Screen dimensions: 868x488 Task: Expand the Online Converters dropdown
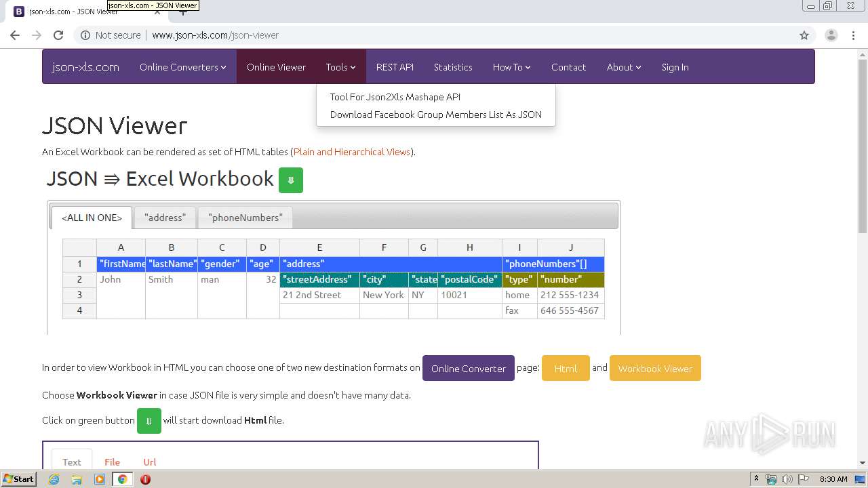point(183,67)
